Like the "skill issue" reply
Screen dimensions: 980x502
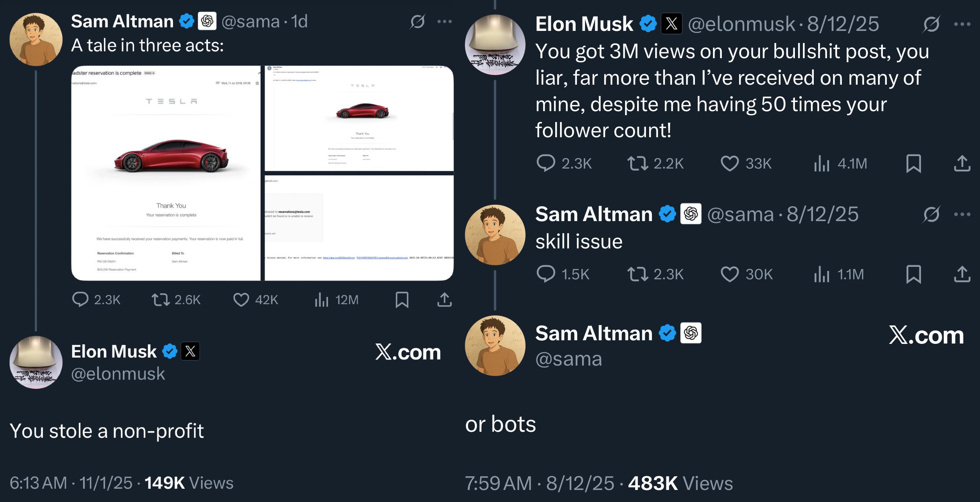pos(729,274)
